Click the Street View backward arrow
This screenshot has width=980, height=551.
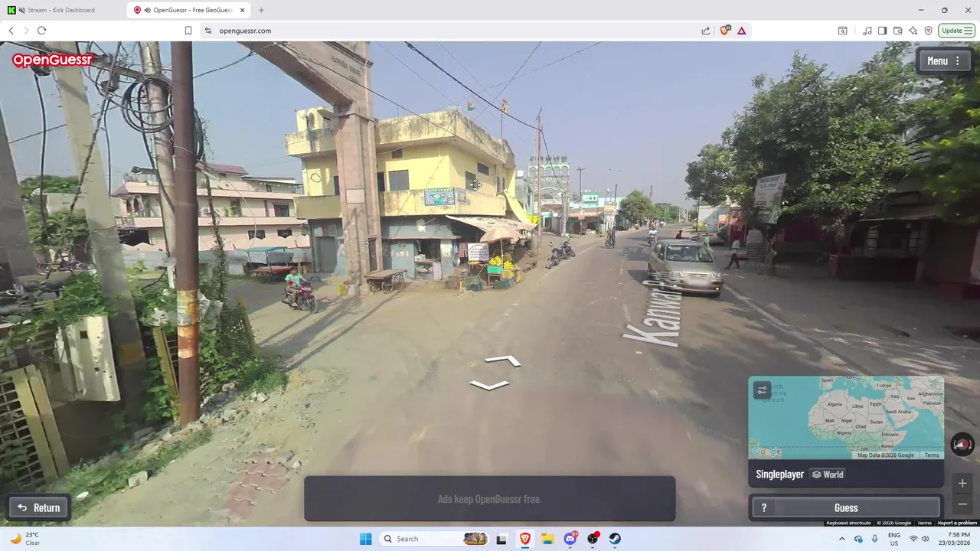(488, 385)
